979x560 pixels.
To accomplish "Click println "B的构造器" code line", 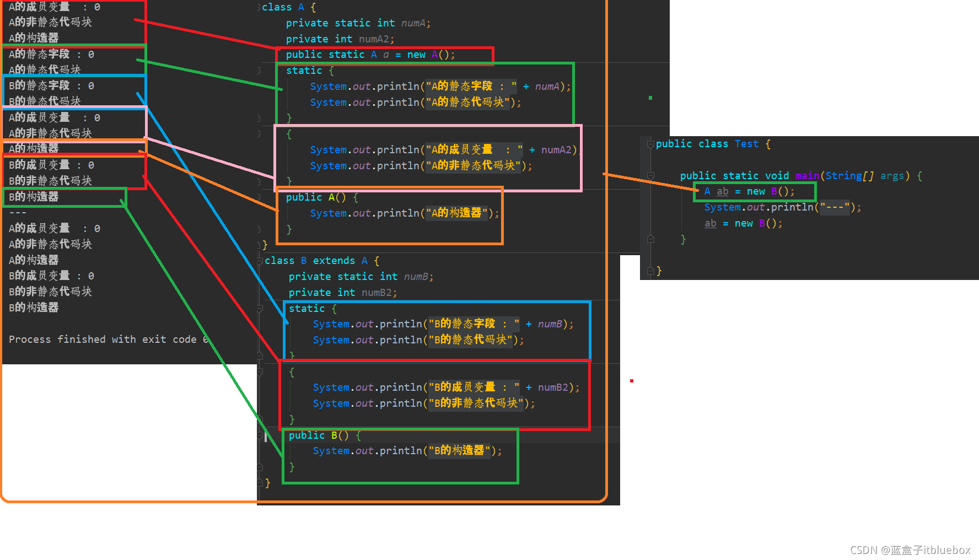I will coord(407,451).
